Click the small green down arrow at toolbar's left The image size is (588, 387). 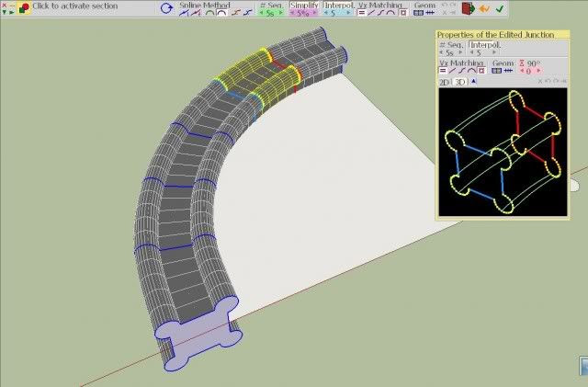coord(4,12)
